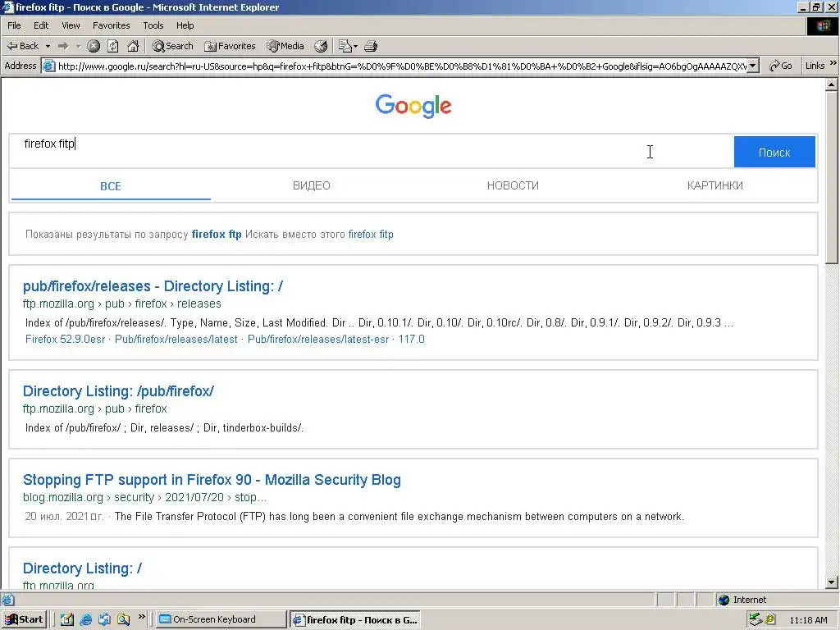Click the 'ftp.mozilla.org › pub › firefox › releases' breadcrumb
Viewport: 840px width, 630px height.
(121, 304)
